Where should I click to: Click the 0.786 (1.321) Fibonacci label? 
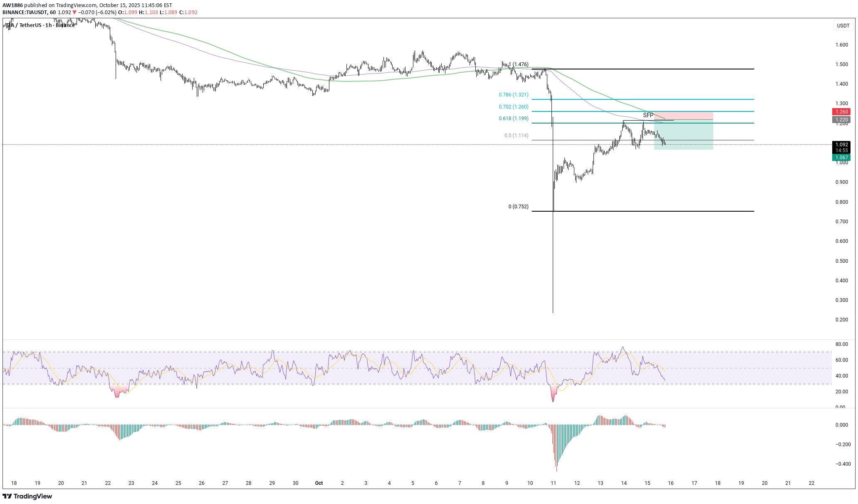[x=514, y=95]
